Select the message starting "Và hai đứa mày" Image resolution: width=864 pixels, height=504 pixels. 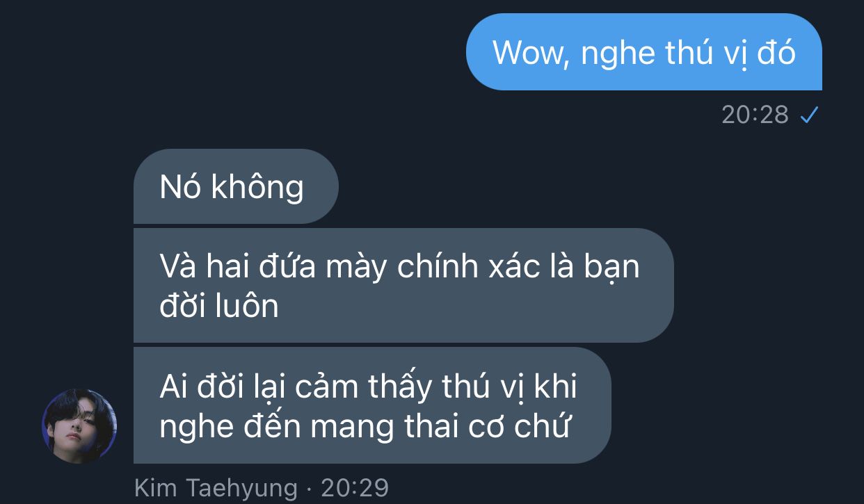pyautogui.click(x=403, y=285)
